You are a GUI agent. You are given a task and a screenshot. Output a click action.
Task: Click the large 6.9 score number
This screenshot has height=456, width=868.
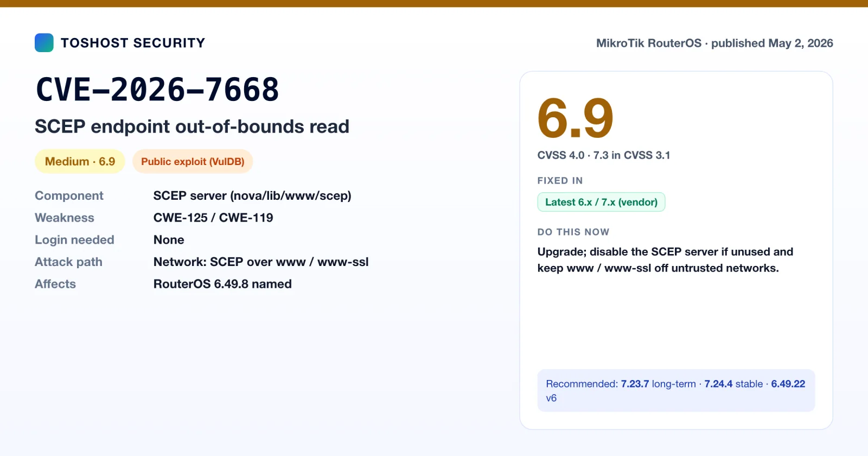(575, 118)
